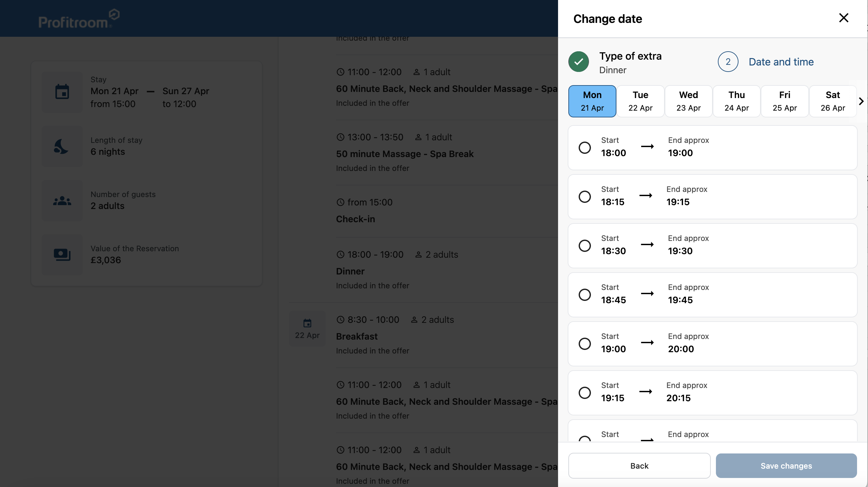The width and height of the screenshot is (868, 487).
Task: Click the clock icon beside Check-in from 15:00
Action: (341, 202)
